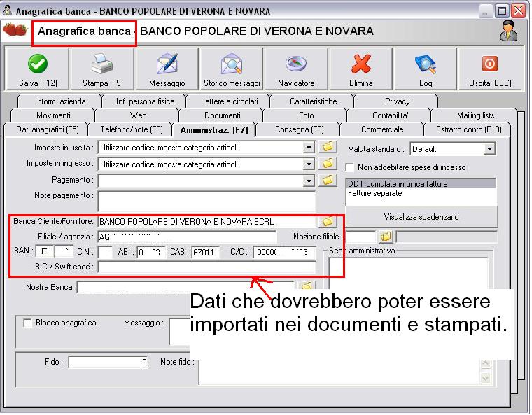The height and width of the screenshot is (415, 532).
Task: Click into the Note pagamento text area
Action: [206, 201]
